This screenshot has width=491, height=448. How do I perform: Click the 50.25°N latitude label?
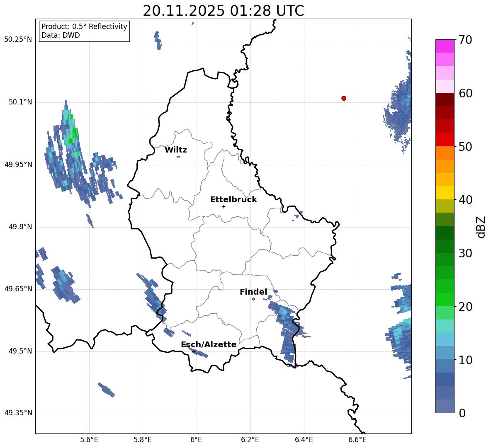pyautogui.click(x=18, y=40)
